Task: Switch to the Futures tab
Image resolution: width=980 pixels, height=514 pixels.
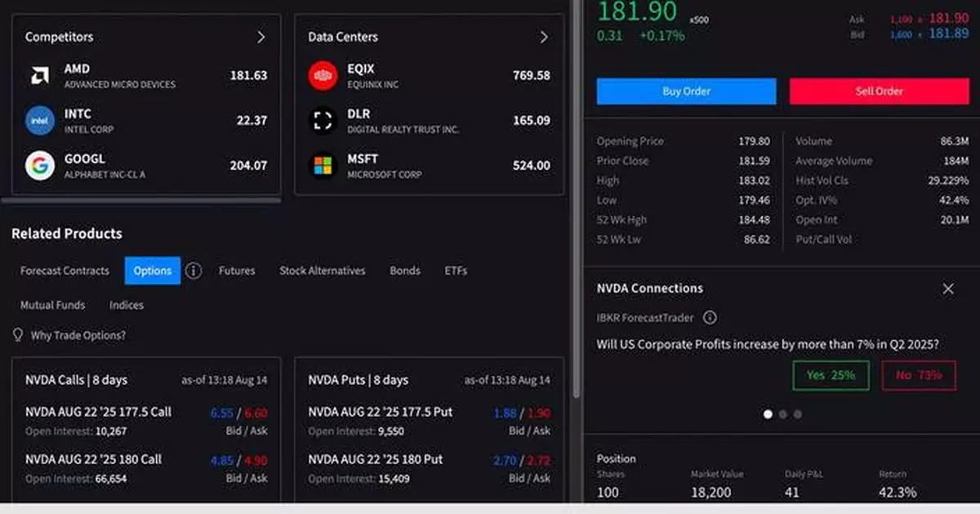Action: tap(237, 270)
